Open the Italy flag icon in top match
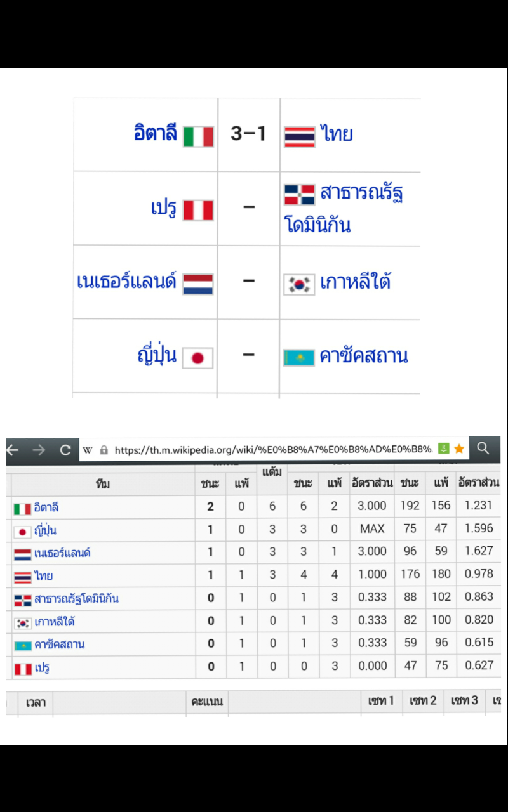 point(198,136)
